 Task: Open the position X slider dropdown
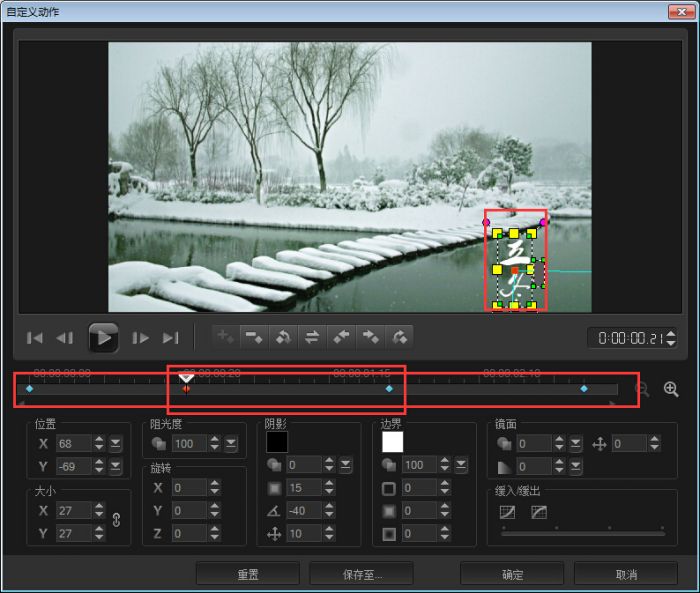(116, 443)
